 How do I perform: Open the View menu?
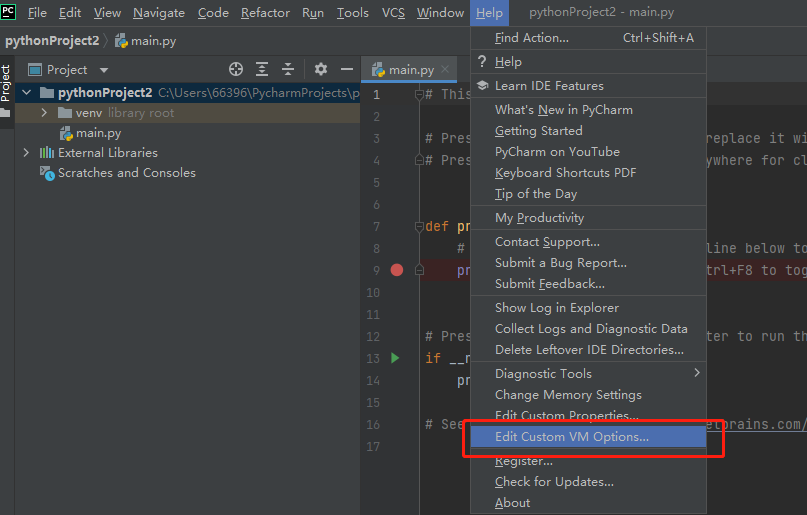(x=107, y=13)
